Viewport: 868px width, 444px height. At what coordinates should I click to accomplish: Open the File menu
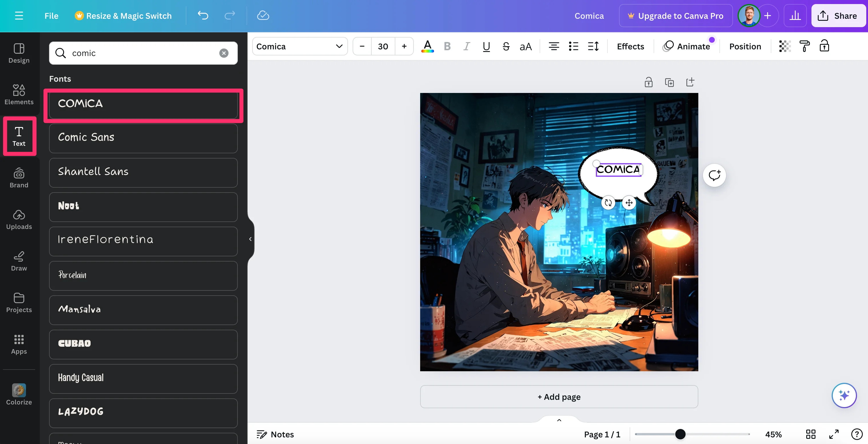tap(51, 16)
